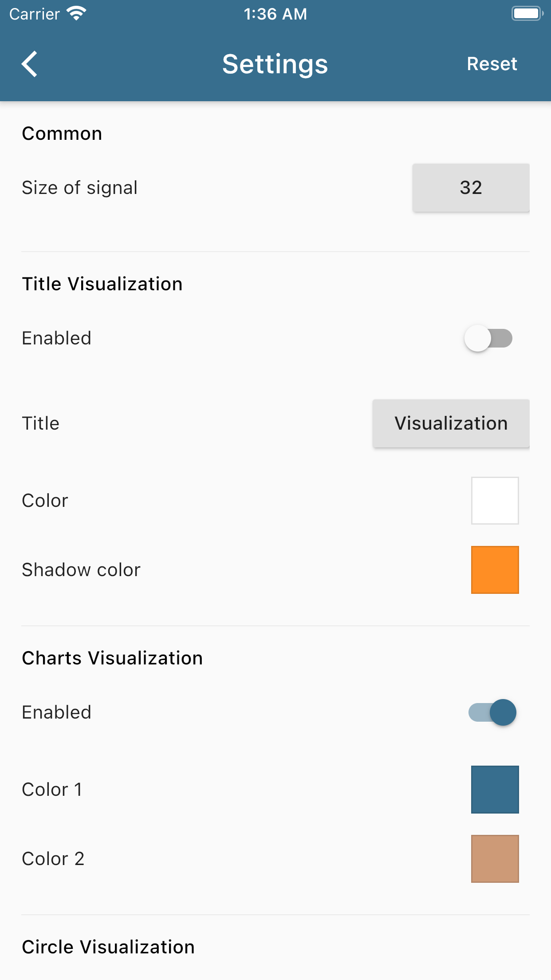Tap Reset to restore default settings
The width and height of the screenshot is (551, 980).
492,64
